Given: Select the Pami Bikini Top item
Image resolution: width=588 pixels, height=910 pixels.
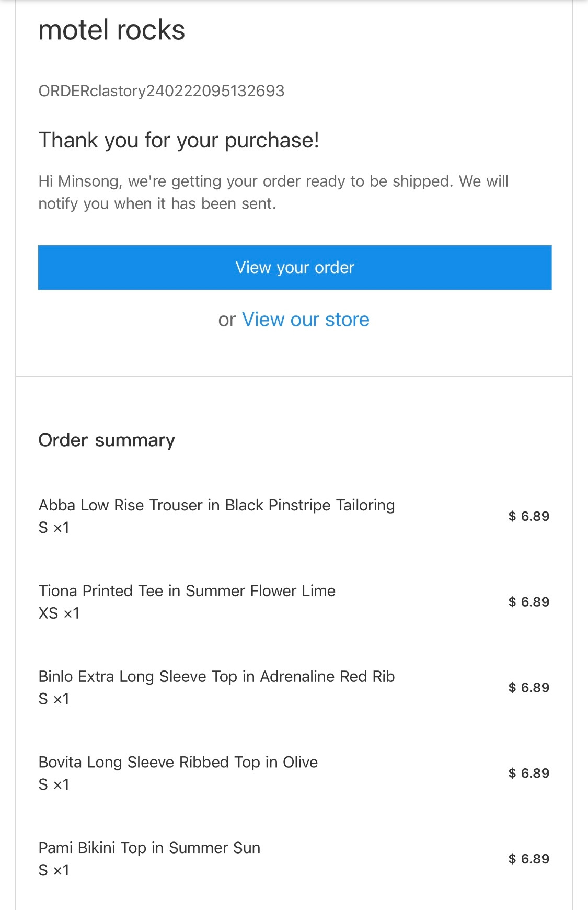Looking at the screenshot, I should coord(149,848).
